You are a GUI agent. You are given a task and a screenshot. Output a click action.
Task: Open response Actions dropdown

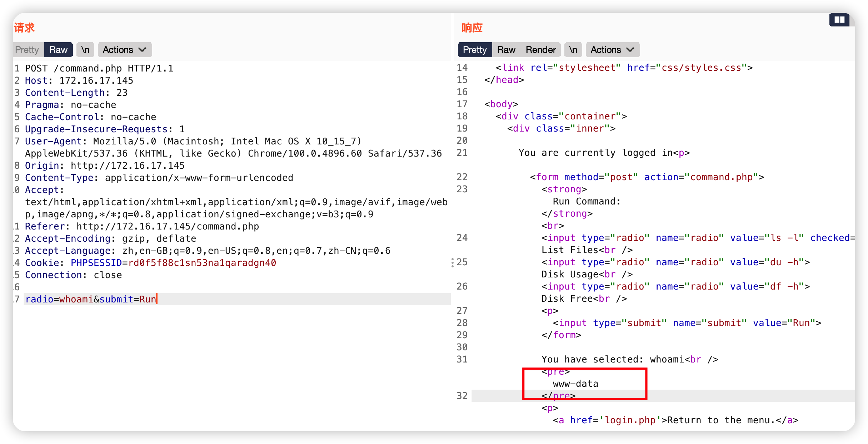612,50
